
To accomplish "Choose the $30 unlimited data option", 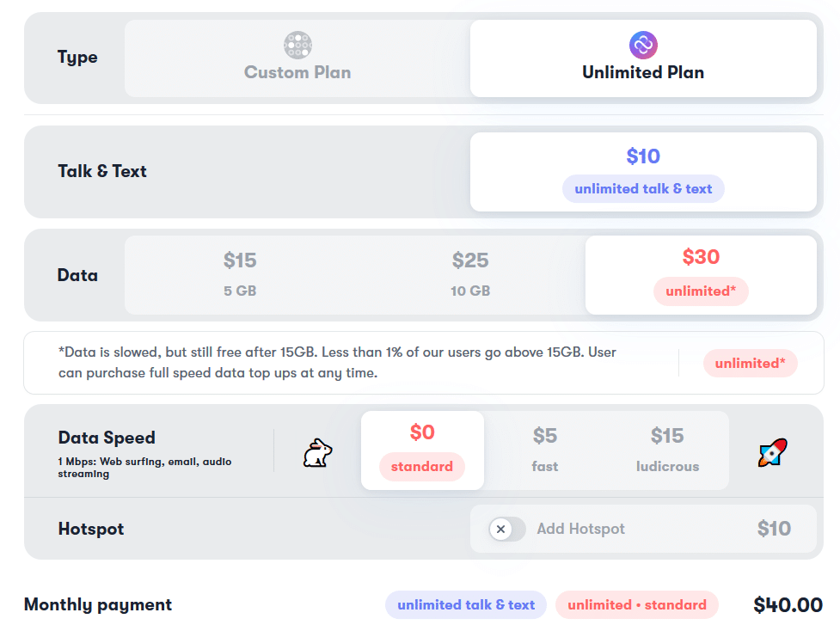I will click(701, 275).
